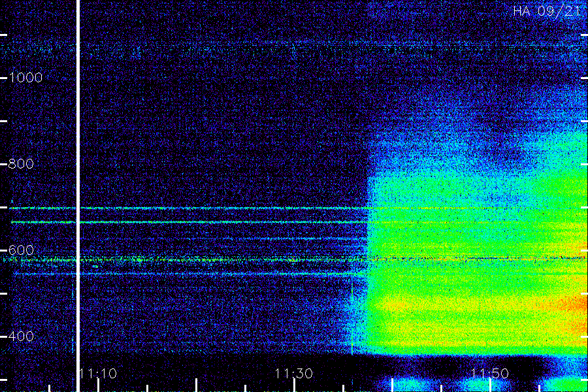Click the 600 frequency axis label
588x392 pixels.
tap(21, 250)
